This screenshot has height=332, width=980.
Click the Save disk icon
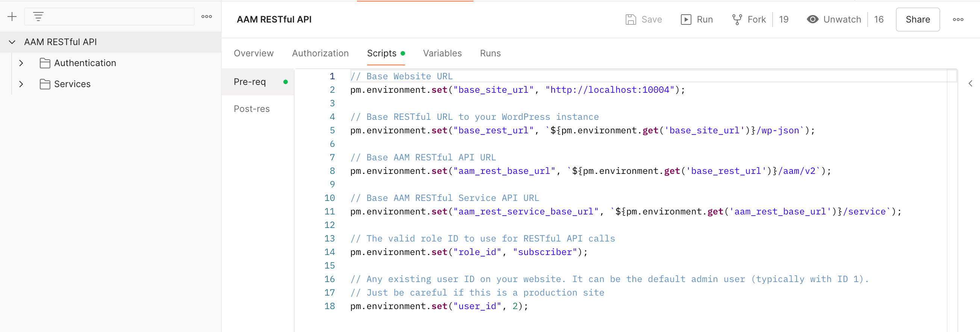tap(631, 20)
